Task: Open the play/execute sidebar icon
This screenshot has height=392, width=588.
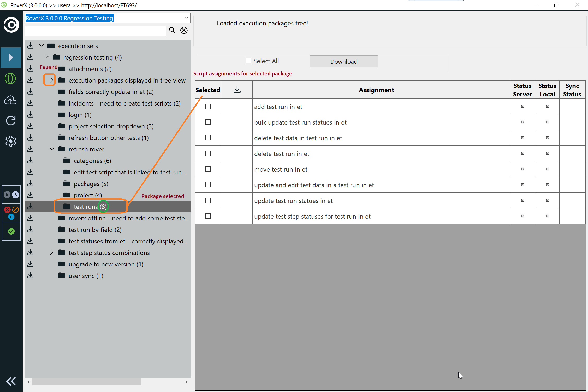Action: (x=11, y=57)
